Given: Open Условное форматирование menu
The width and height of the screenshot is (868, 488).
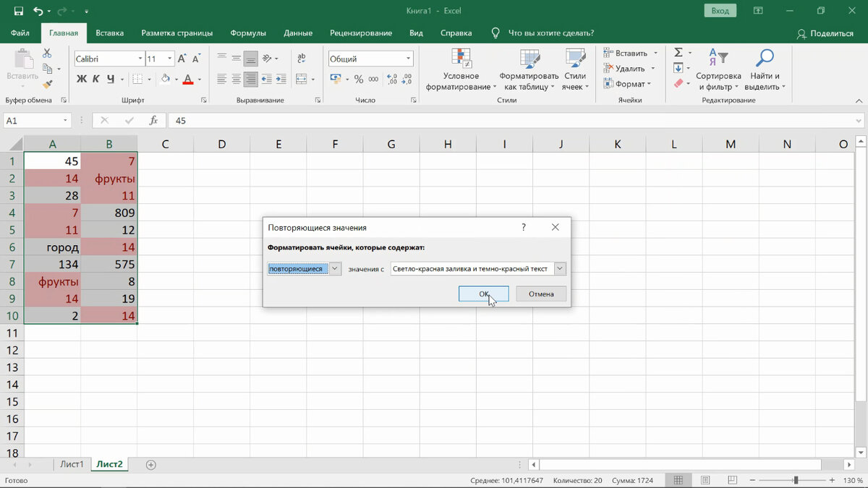Looking at the screenshot, I should click(461, 70).
